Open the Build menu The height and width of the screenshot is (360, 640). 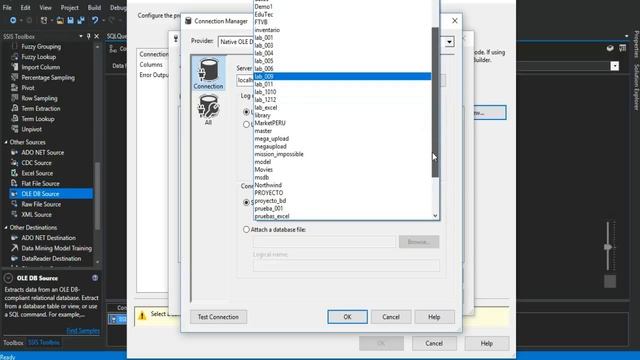point(94,7)
